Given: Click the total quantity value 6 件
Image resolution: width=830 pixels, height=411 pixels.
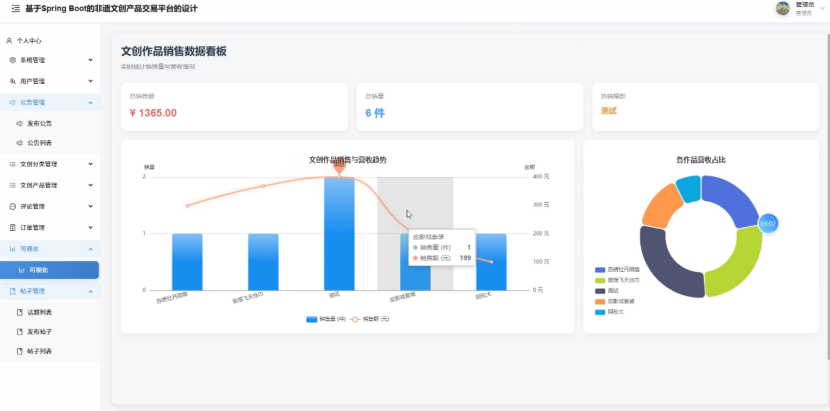Looking at the screenshot, I should pyautogui.click(x=375, y=113).
